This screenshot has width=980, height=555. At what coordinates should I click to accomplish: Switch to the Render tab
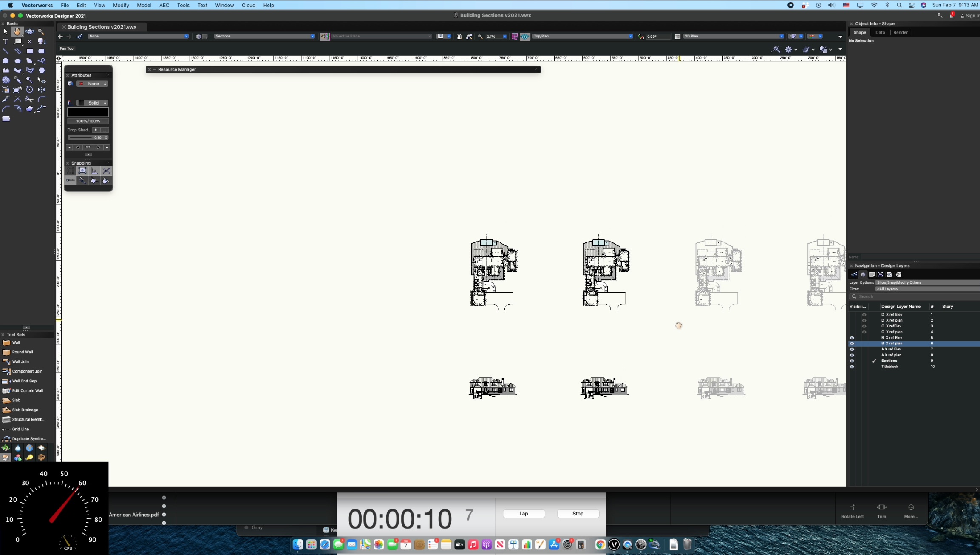pos(900,32)
